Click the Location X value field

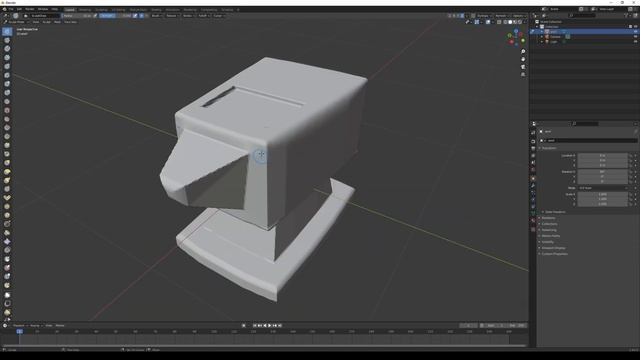(x=603, y=156)
